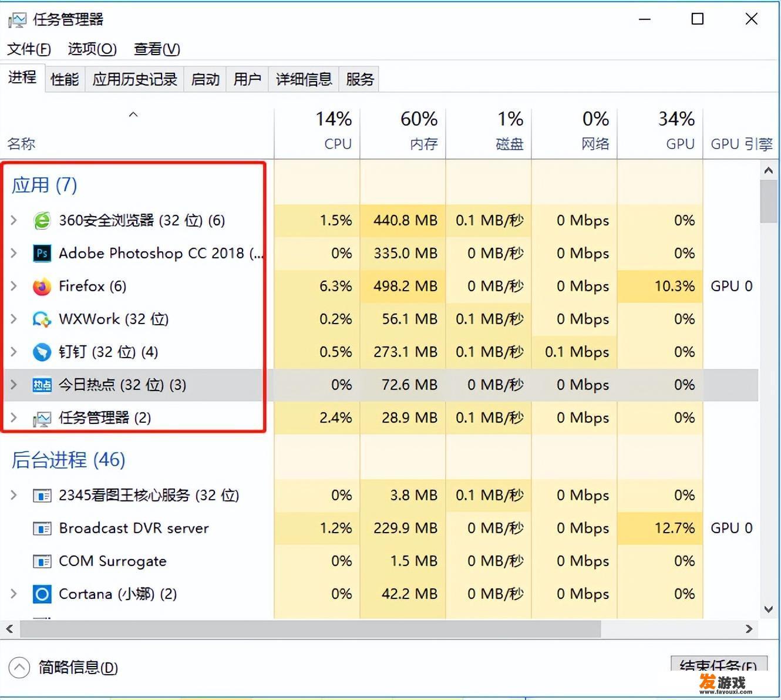Click the 今日热点 process icon
The width and height of the screenshot is (781, 700).
click(42, 385)
